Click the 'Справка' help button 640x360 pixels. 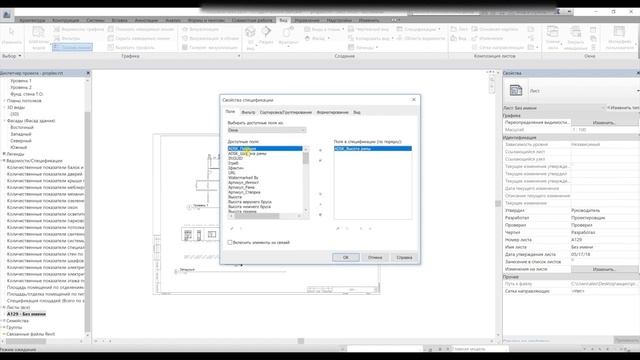pos(404,258)
